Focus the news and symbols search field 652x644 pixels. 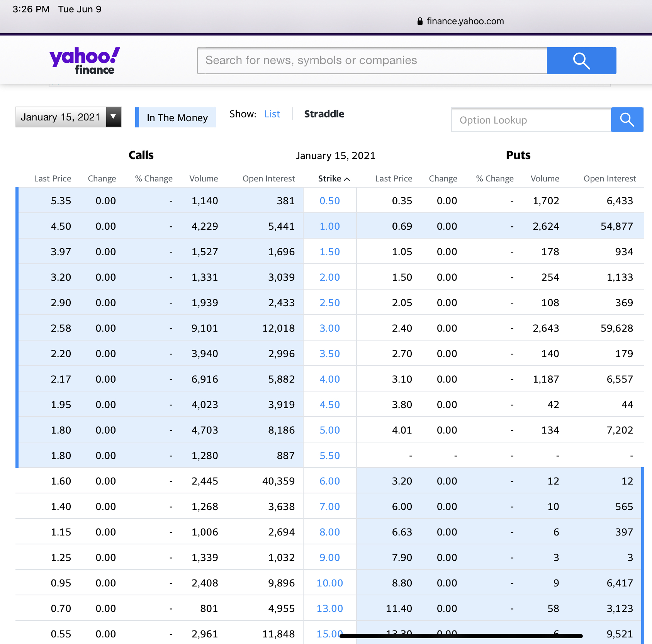tap(372, 61)
